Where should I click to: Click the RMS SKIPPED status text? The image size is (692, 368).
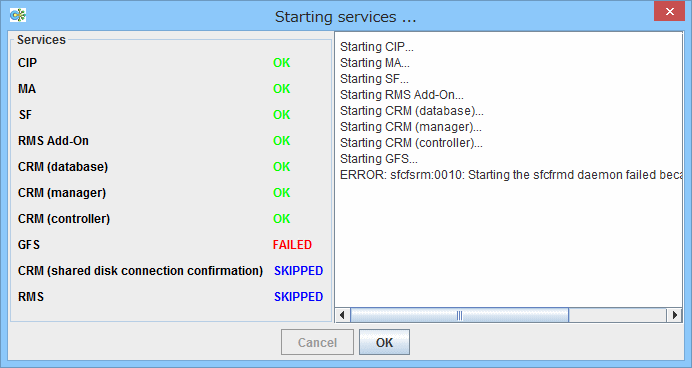tap(298, 297)
